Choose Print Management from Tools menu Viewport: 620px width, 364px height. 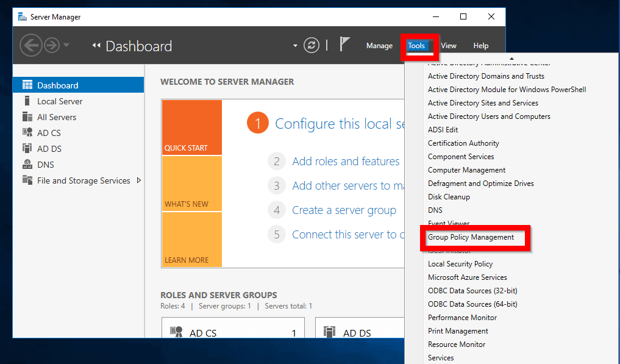[458, 331]
